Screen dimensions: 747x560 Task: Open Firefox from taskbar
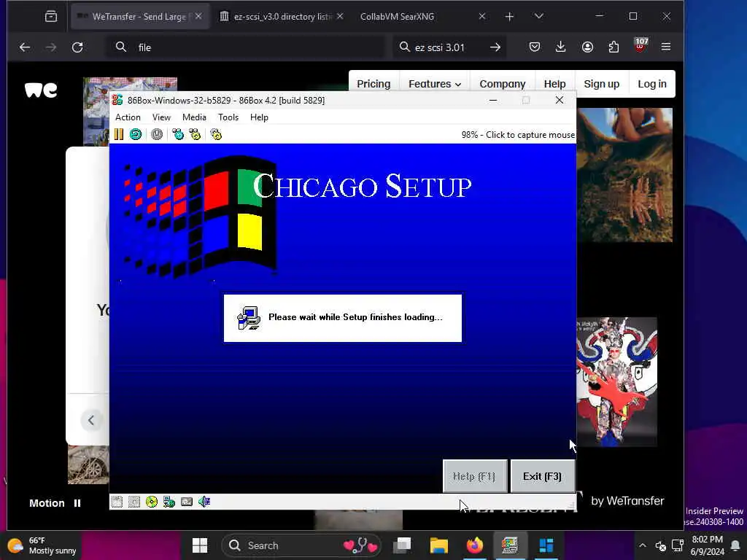coord(474,545)
